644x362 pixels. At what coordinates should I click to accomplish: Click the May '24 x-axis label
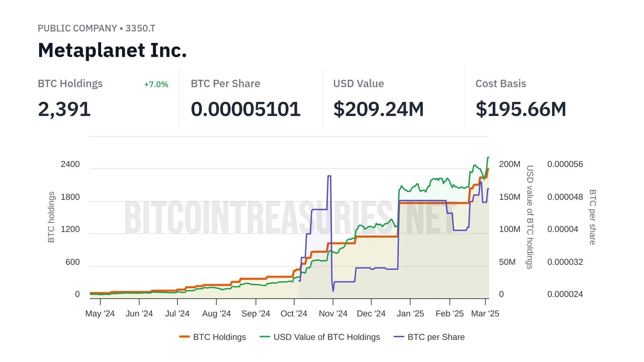(x=100, y=314)
